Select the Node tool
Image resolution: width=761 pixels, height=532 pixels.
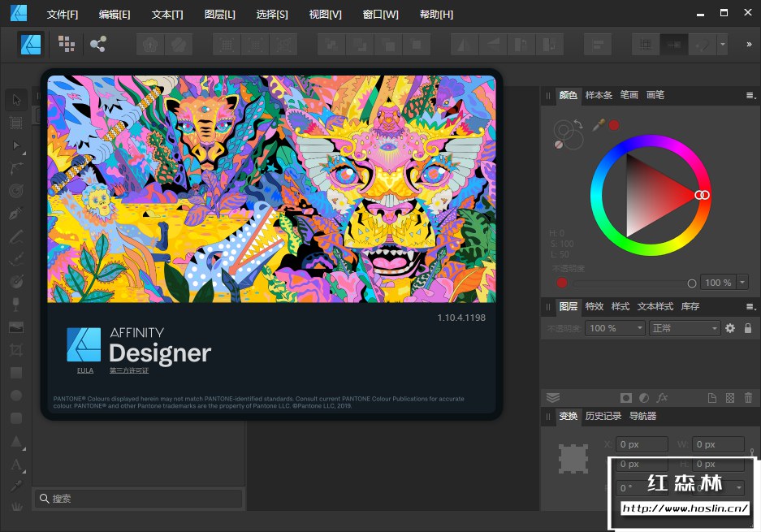tap(16, 145)
